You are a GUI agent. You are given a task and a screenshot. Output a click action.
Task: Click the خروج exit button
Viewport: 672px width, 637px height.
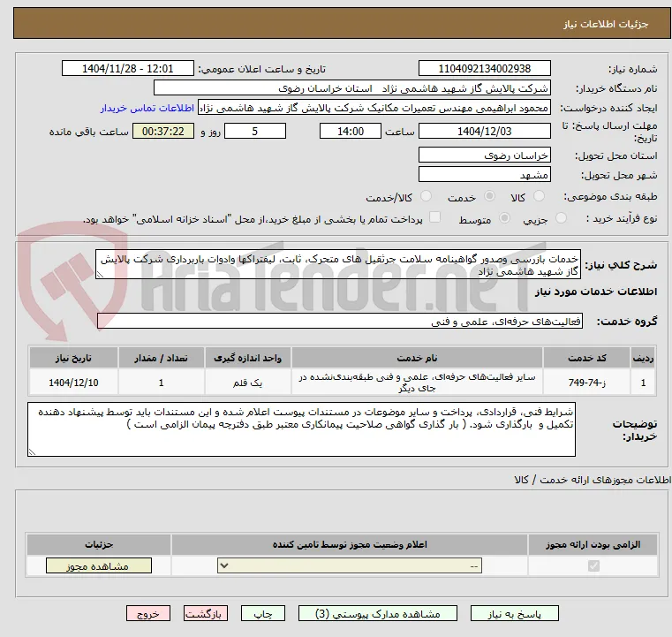click(148, 613)
